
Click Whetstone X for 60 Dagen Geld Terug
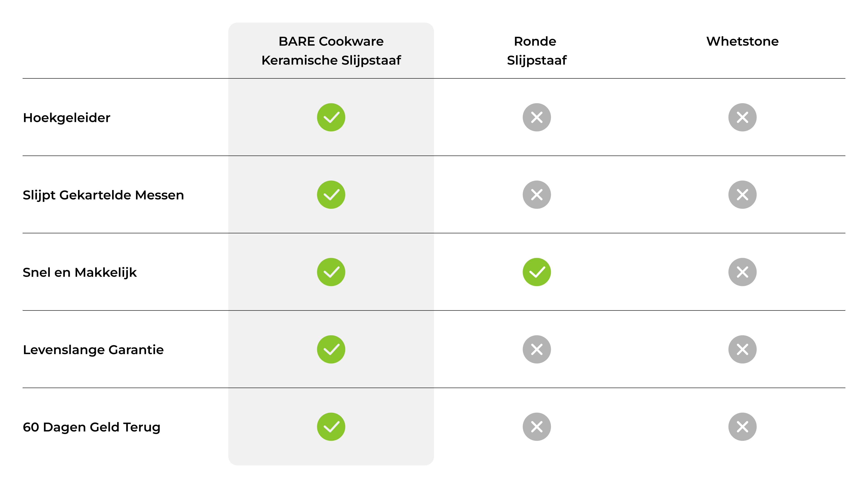[x=742, y=427]
